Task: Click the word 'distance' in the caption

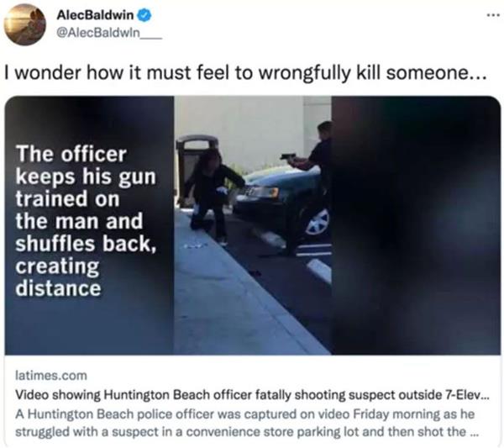Action: tap(58, 288)
